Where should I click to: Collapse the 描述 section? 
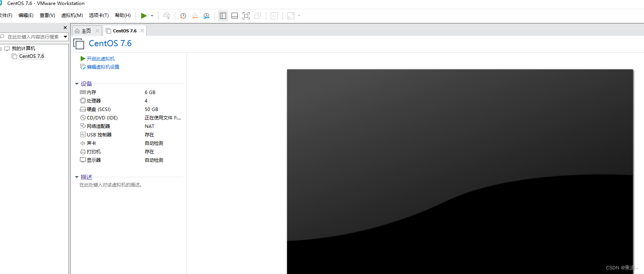77,177
